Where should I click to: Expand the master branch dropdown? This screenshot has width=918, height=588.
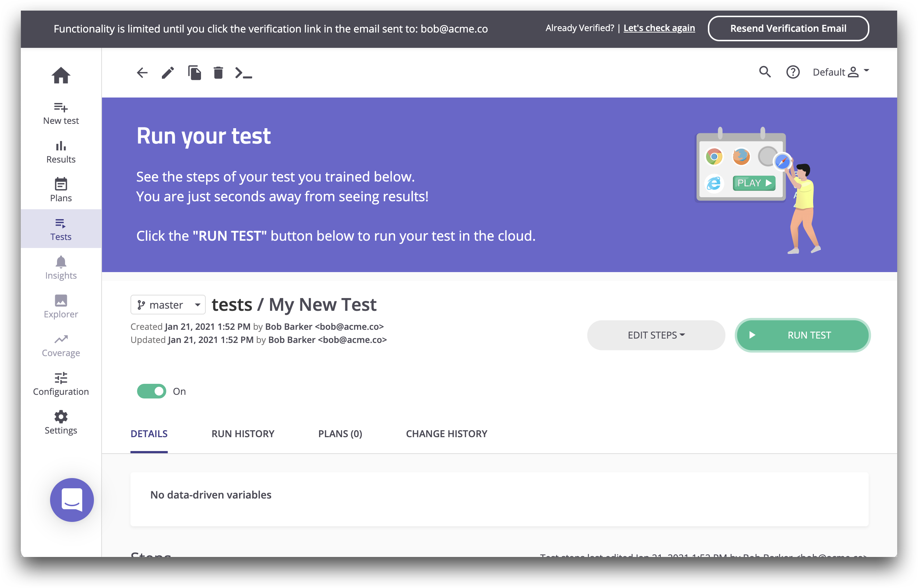tap(168, 305)
